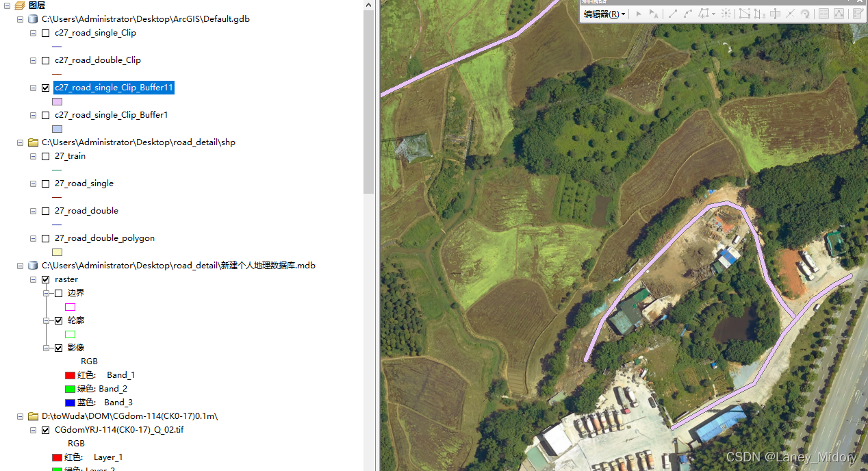The width and height of the screenshot is (868, 471).
Task: Select the c27_road_single_Clip_Buffer1 layer name
Action: [x=111, y=115]
